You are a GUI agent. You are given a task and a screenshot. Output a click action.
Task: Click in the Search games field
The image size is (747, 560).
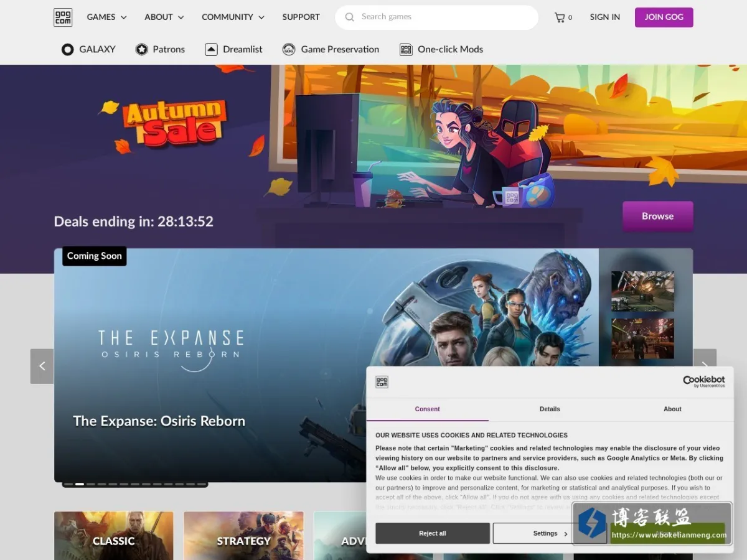(436, 17)
